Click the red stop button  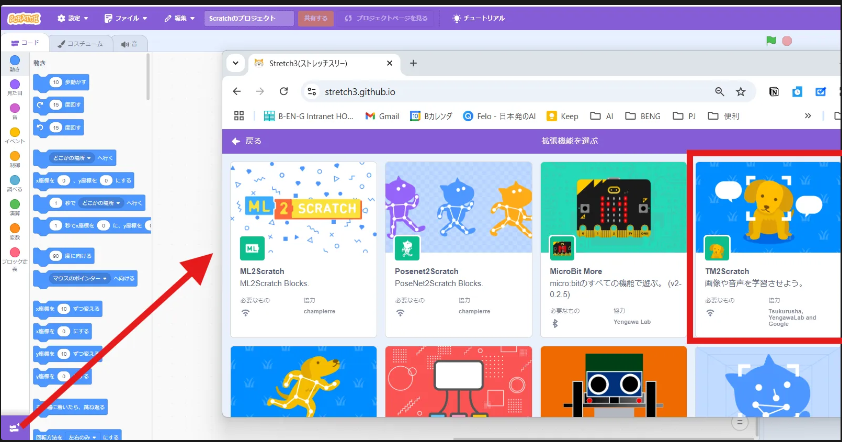[x=787, y=41]
